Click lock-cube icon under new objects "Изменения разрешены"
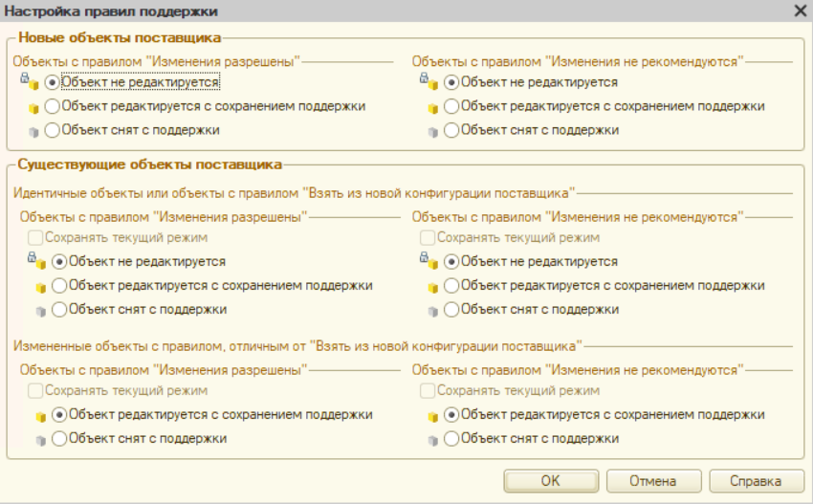813x504 pixels. pyautogui.click(x=30, y=83)
